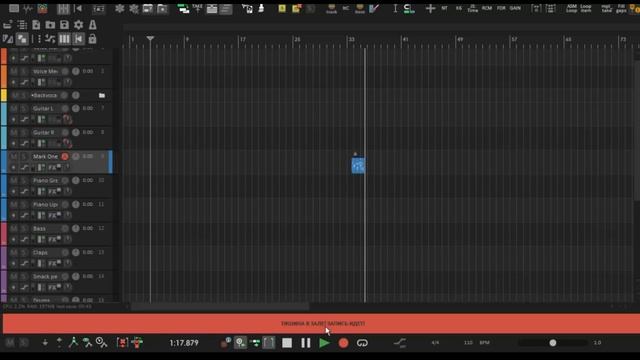Select the Guitar R track name

click(43, 133)
